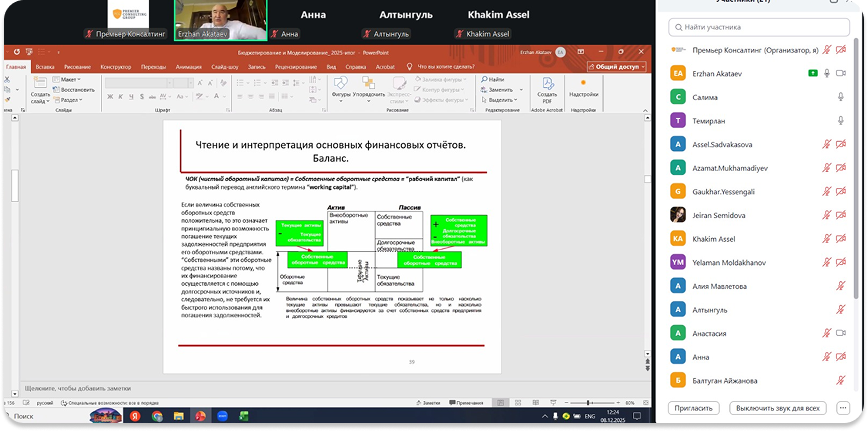
Task: Switch to Slide Sorter view in status bar
Action: (x=518, y=403)
